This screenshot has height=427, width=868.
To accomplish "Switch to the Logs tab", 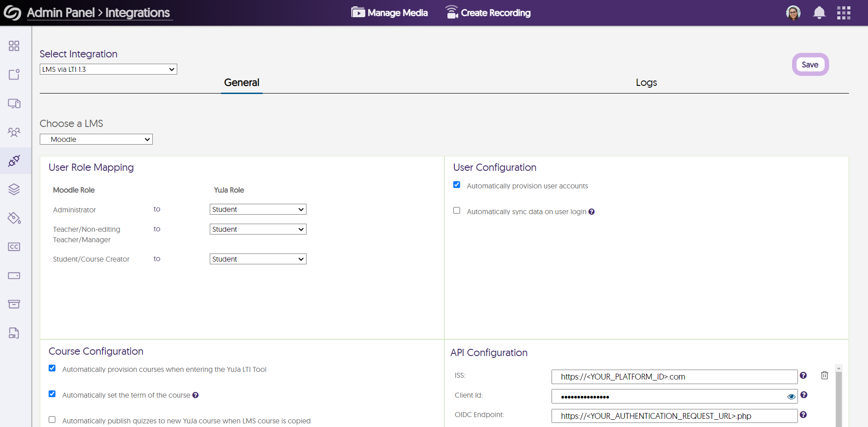I will pos(646,83).
